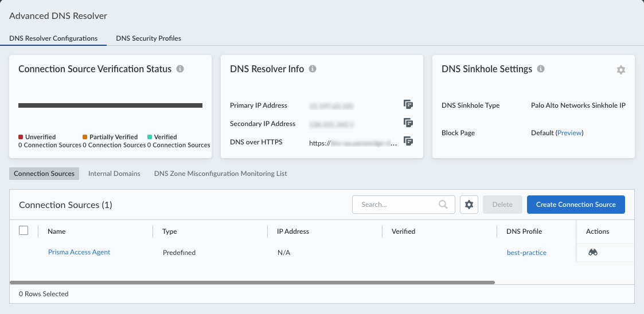Show info for Connection Source Verification Status
This screenshot has height=314, width=644.
point(180,69)
